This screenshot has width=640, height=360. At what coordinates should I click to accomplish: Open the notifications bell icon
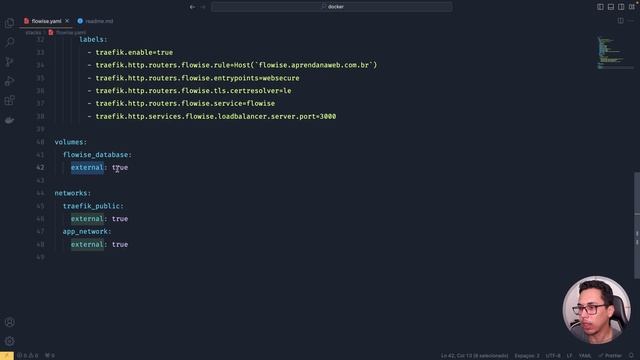point(631,356)
